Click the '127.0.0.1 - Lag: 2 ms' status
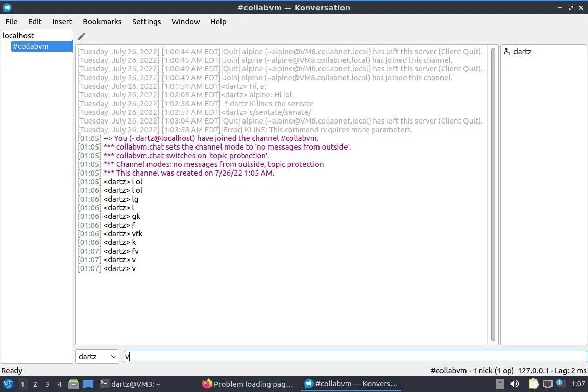The image size is (588, 392). click(x=552, y=370)
